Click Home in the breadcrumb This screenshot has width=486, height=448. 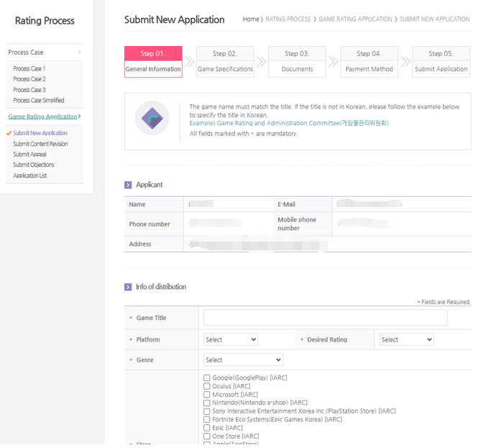click(x=250, y=19)
